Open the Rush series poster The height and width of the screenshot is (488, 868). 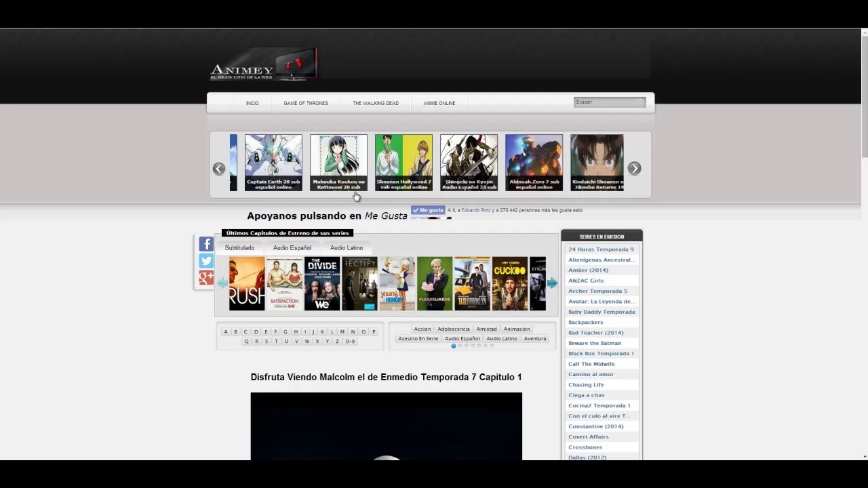pos(247,283)
